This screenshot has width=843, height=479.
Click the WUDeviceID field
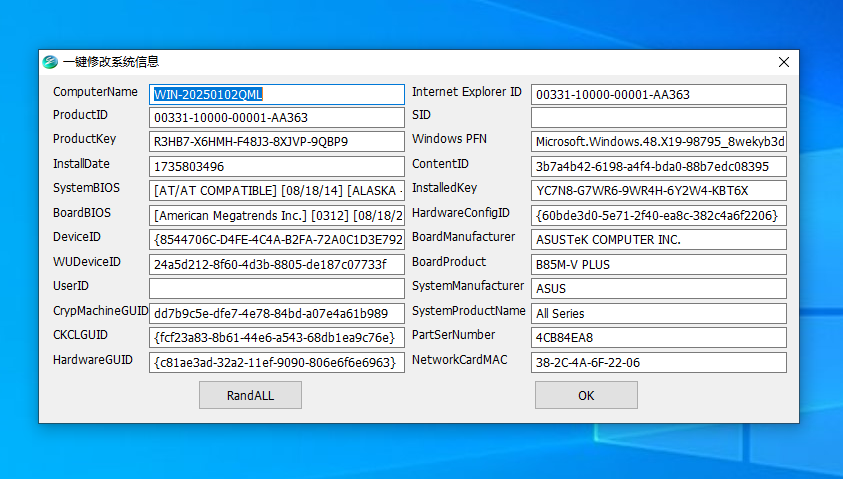click(x=277, y=264)
